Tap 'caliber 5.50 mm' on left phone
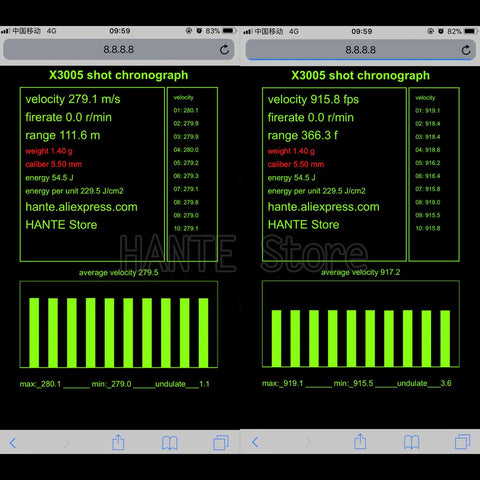Viewport: 480px width, 480px height. click(x=53, y=164)
